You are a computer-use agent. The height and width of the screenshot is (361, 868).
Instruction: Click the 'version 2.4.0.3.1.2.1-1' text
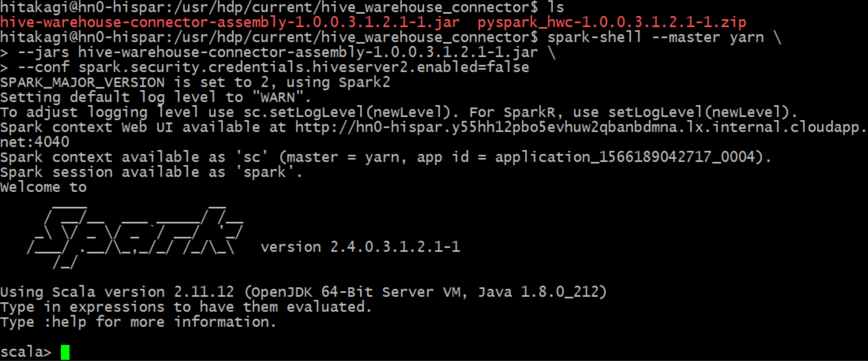[360, 247]
